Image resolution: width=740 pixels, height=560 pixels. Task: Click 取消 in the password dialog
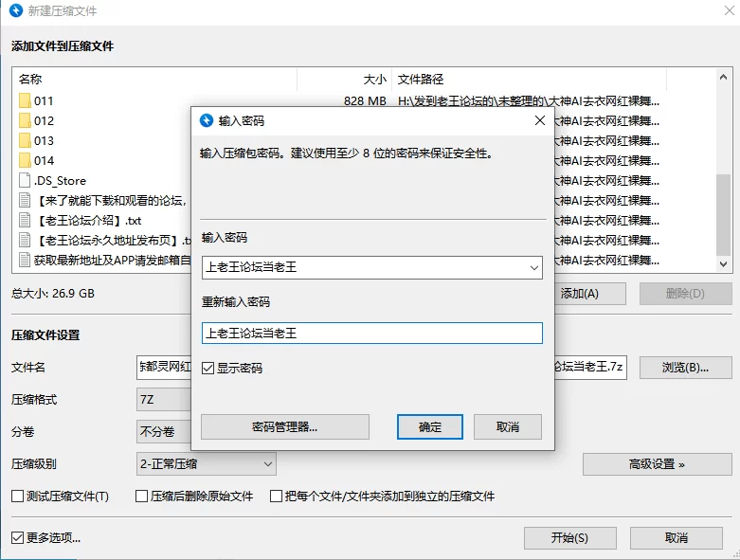click(507, 427)
